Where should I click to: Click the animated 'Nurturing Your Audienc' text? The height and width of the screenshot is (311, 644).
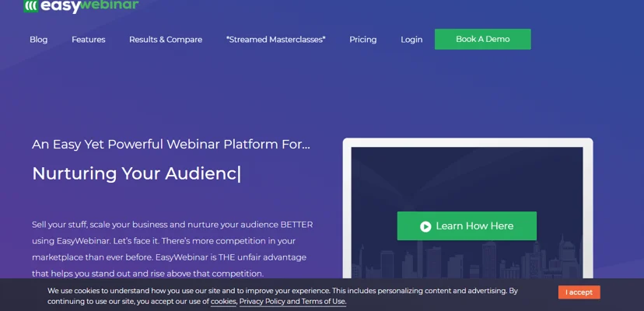click(x=136, y=174)
